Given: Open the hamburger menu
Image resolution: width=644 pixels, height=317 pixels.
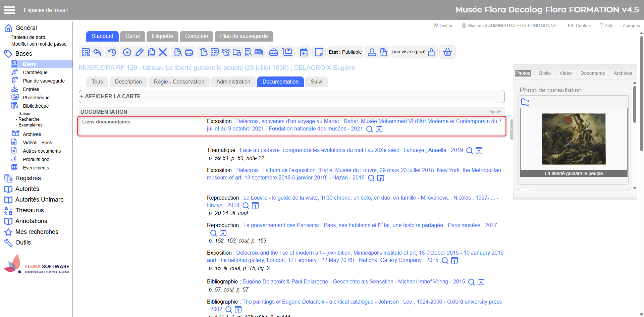Looking at the screenshot, I should tap(10, 10).
